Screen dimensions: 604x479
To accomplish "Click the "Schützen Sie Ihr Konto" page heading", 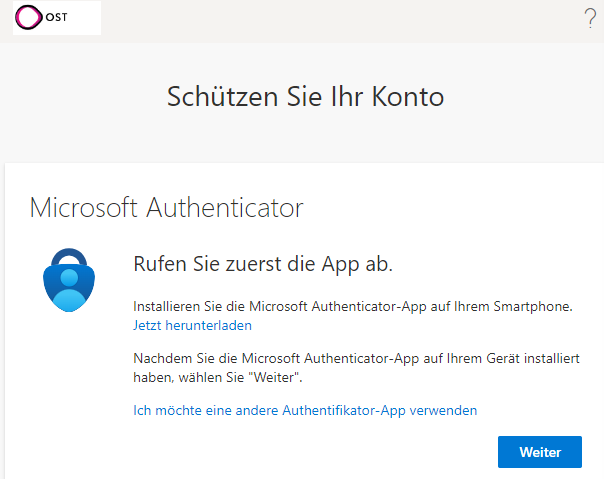I will [x=305, y=97].
